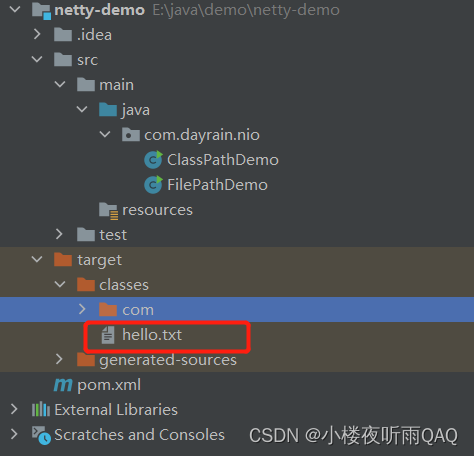Select the pom.xml file name
474x456 pixels.
[109, 385]
